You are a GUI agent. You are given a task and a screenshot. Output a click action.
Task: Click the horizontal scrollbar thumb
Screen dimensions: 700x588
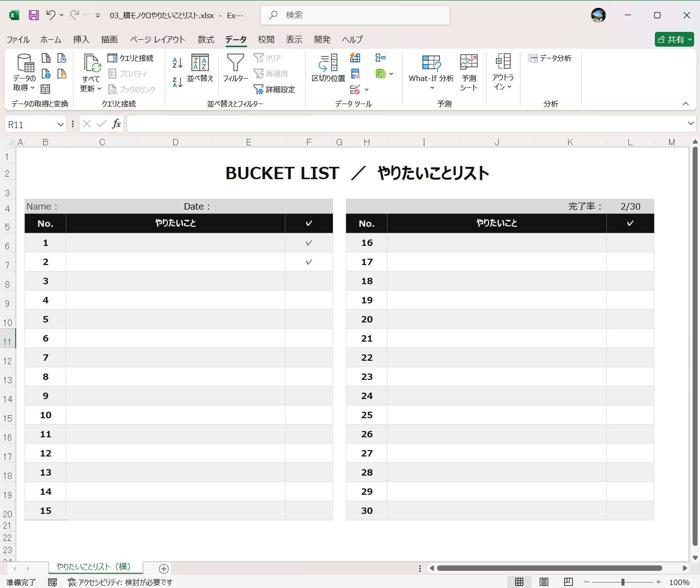tap(549, 568)
